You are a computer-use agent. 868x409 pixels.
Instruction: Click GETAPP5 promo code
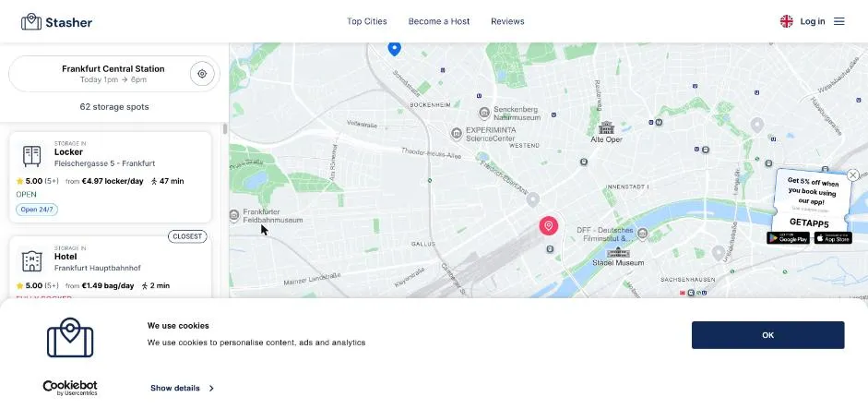click(809, 223)
